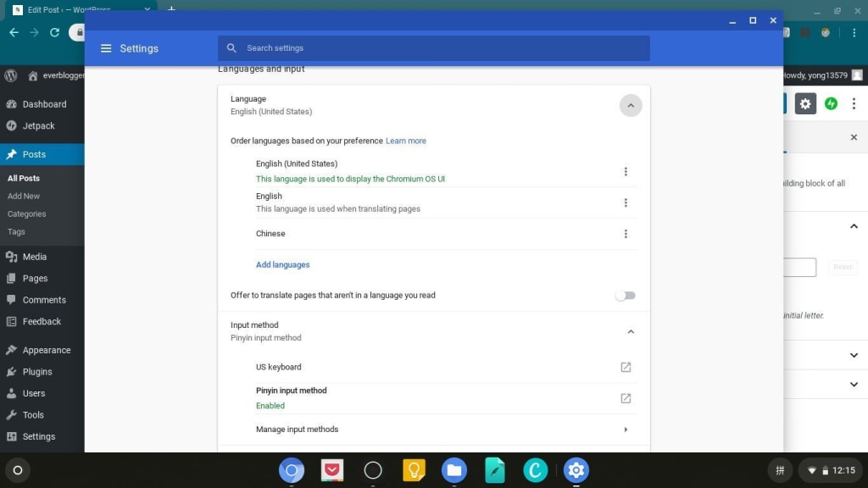Expand the upper collapsed WordPress panel chevron
Viewport: 868px width, 488px height.
854,355
